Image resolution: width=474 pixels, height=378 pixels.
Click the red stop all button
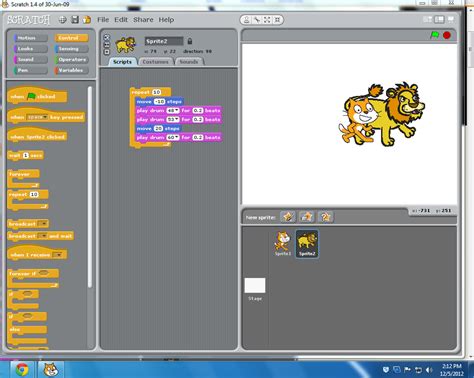click(447, 35)
